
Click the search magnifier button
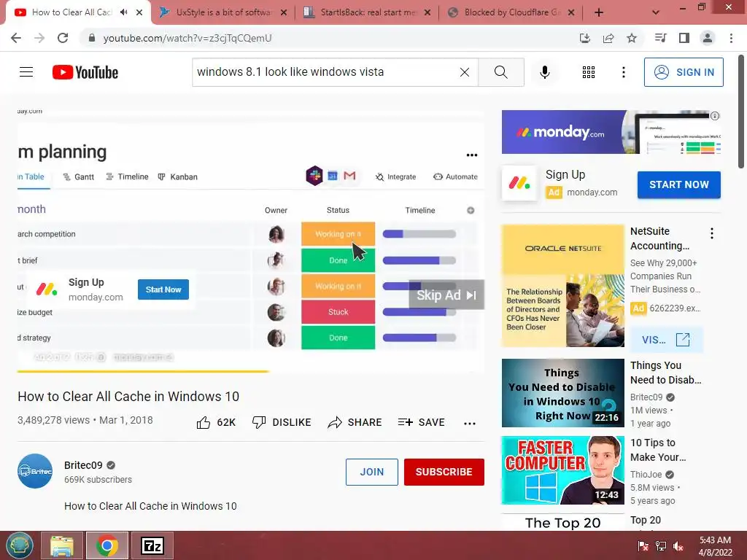click(x=500, y=72)
